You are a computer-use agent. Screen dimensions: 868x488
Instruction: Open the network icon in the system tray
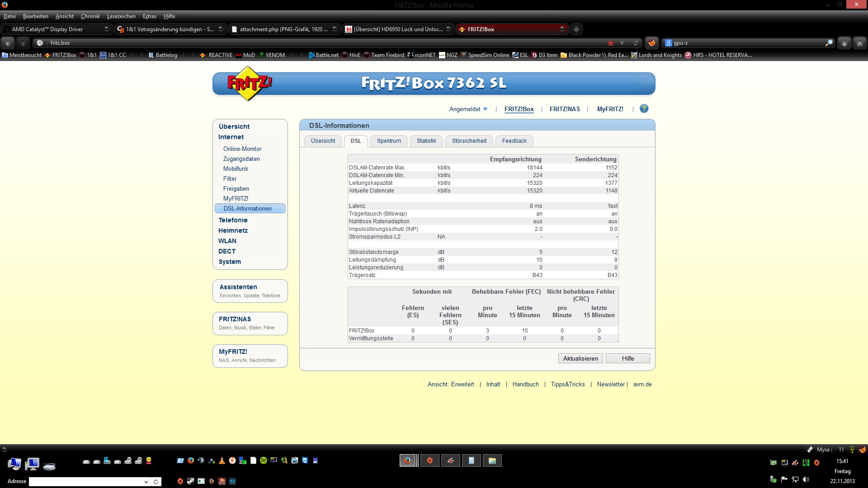pyautogui.click(x=795, y=479)
